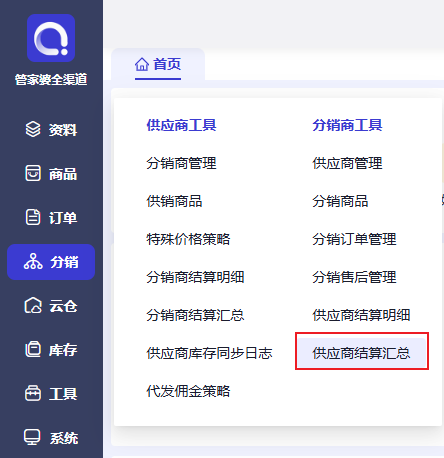The height and width of the screenshot is (458, 444).
Task: Open the 系统 sidebar monitor icon
Action: 32,437
